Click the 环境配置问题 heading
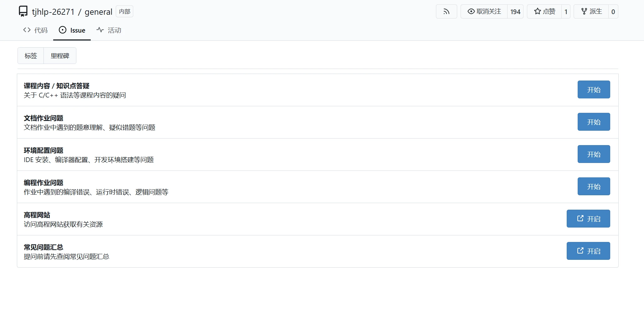The height and width of the screenshot is (325, 644). coord(43,150)
